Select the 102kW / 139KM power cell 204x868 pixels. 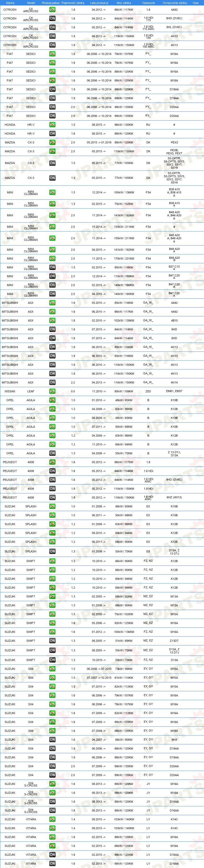click(x=124, y=320)
